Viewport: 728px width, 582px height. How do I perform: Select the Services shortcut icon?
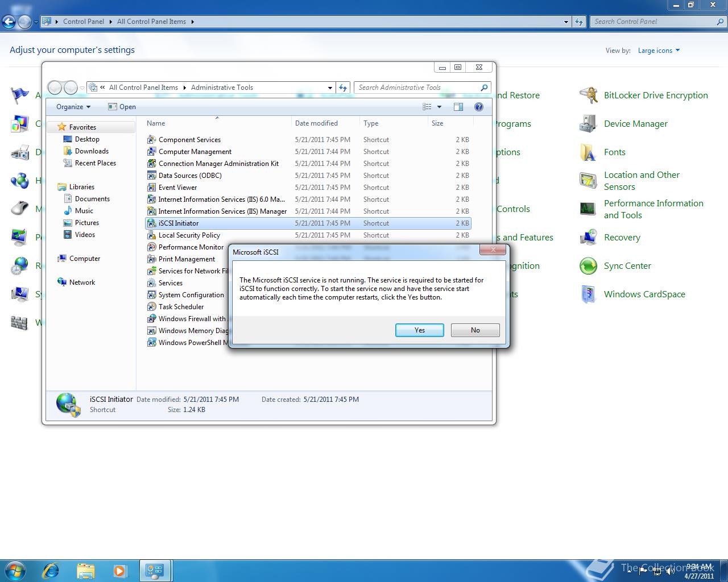(x=151, y=283)
